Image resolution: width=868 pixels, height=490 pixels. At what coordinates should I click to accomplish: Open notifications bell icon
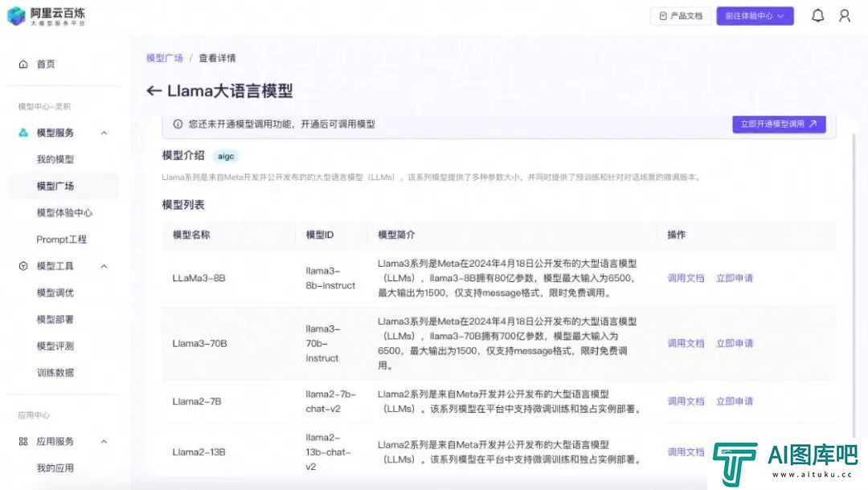coord(817,15)
